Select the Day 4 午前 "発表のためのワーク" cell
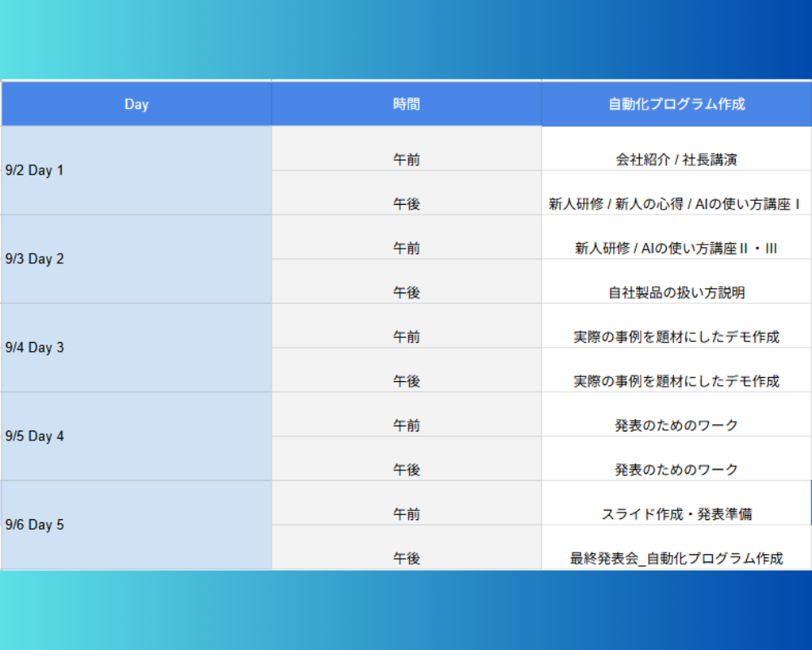The image size is (812, 650). pos(676,414)
